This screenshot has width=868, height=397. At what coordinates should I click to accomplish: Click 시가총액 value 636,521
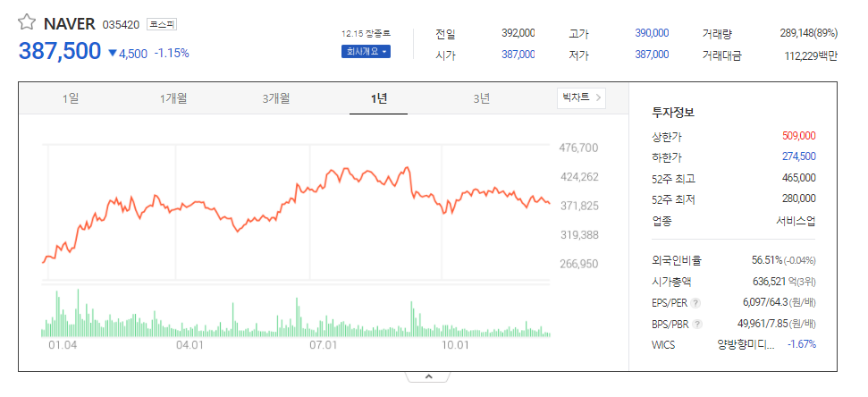point(770,282)
